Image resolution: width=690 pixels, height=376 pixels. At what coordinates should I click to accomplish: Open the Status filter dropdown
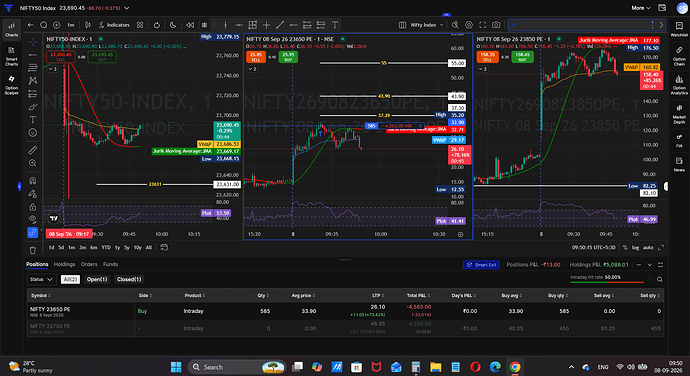click(x=41, y=279)
